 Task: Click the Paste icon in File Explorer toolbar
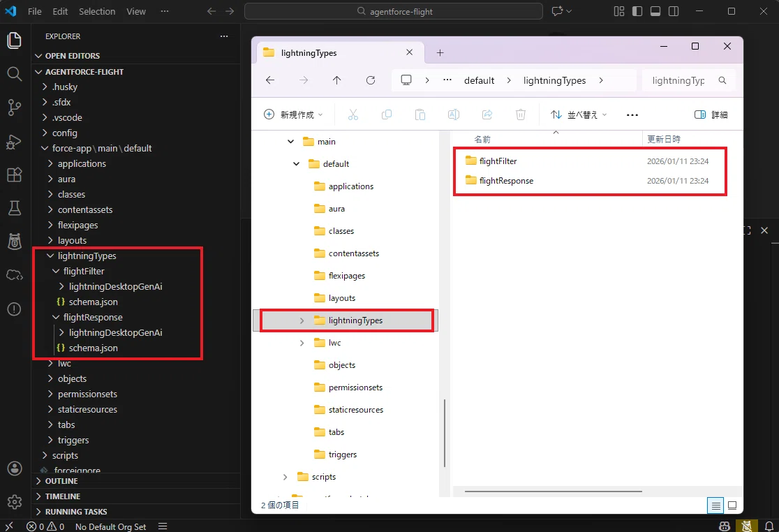tap(420, 114)
